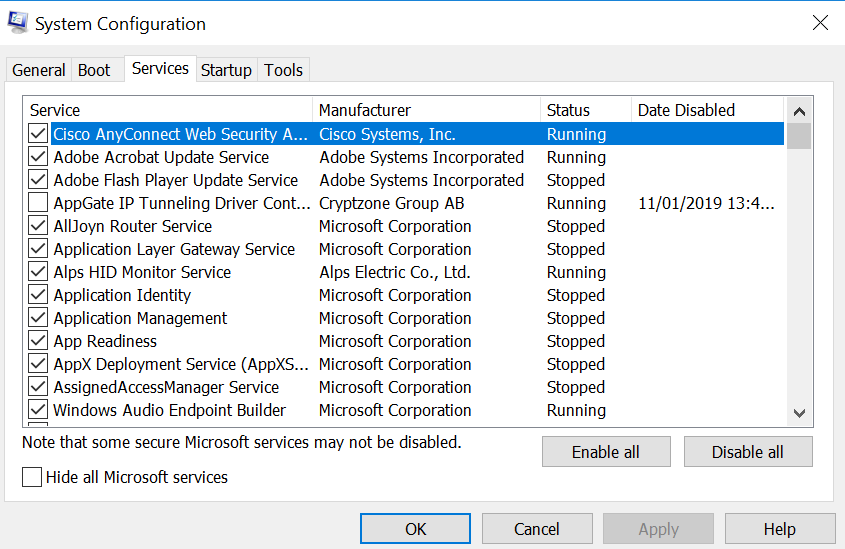This screenshot has height=549, width=845.
Task: Enable the AppGate IP Tunneling Driver service
Action: click(38, 203)
